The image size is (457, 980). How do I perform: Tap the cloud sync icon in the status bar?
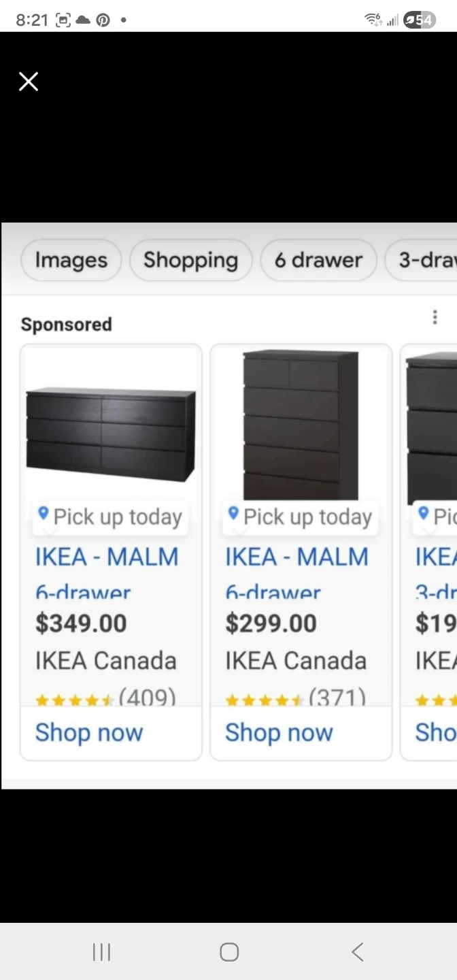tap(82, 20)
